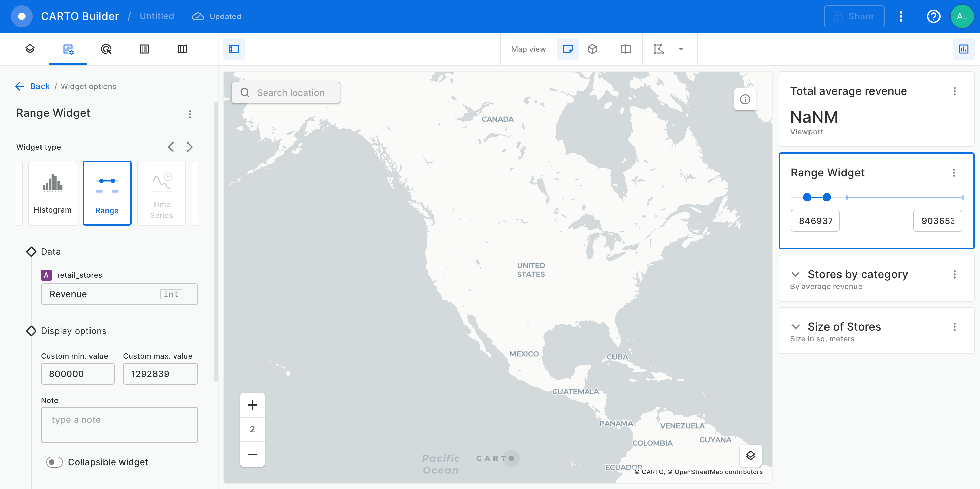Click the CARTO Builder title

pos(80,16)
